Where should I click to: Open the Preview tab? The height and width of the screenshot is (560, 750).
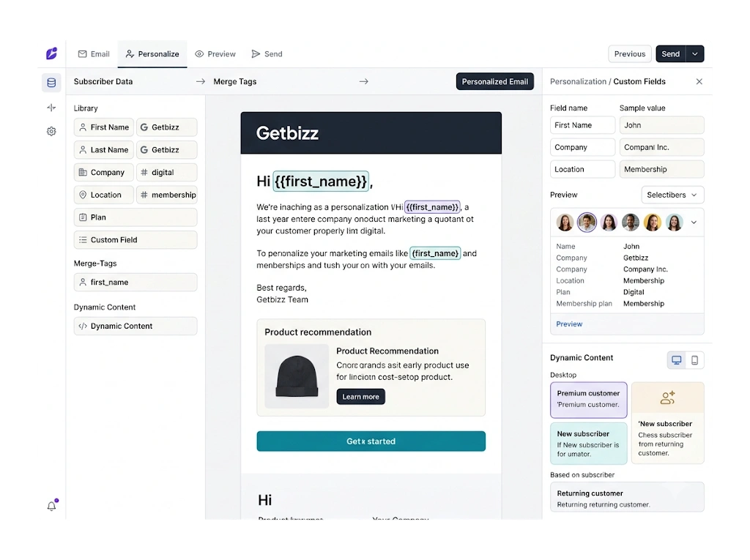[215, 54]
